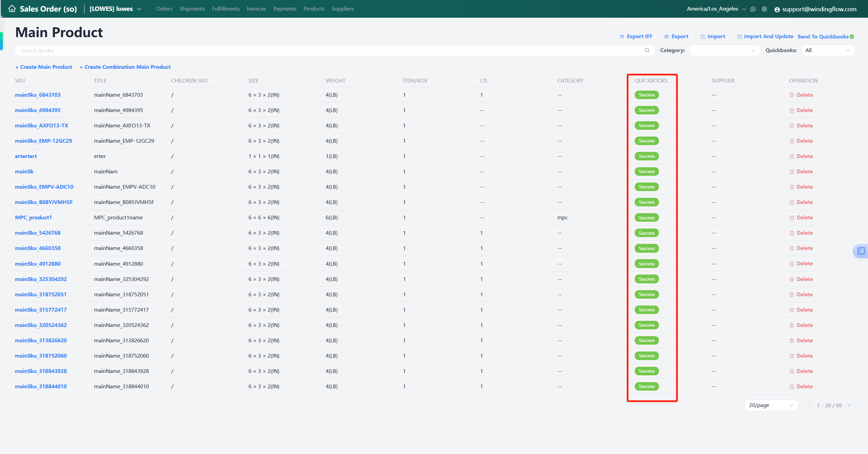Click trash icon for mainSku_320524362 row
The image size is (868, 454).
coord(792,325)
